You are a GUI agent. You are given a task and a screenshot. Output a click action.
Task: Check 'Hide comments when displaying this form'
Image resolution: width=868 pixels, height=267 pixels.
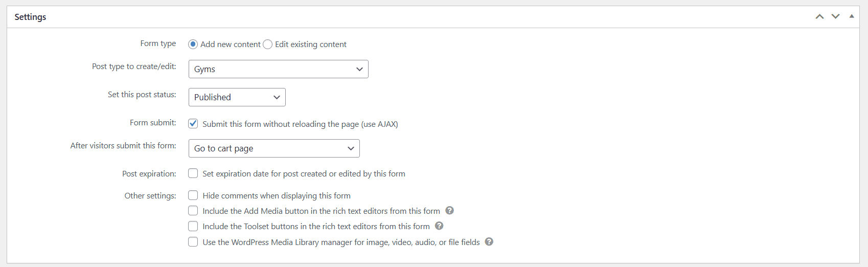(x=193, y=195)
